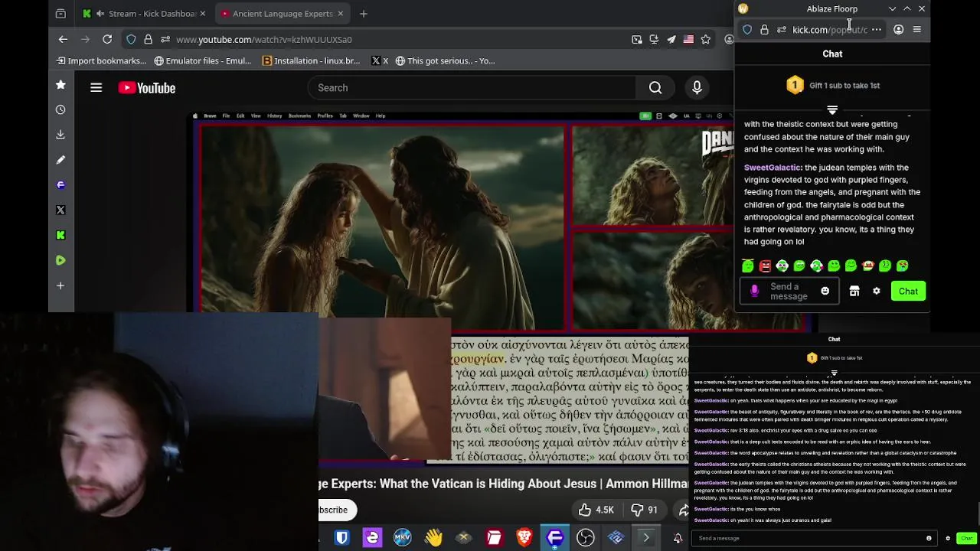This screenshot has height=551, width=980.
Task: Go back in main browser window
Action: click(63, 39)
